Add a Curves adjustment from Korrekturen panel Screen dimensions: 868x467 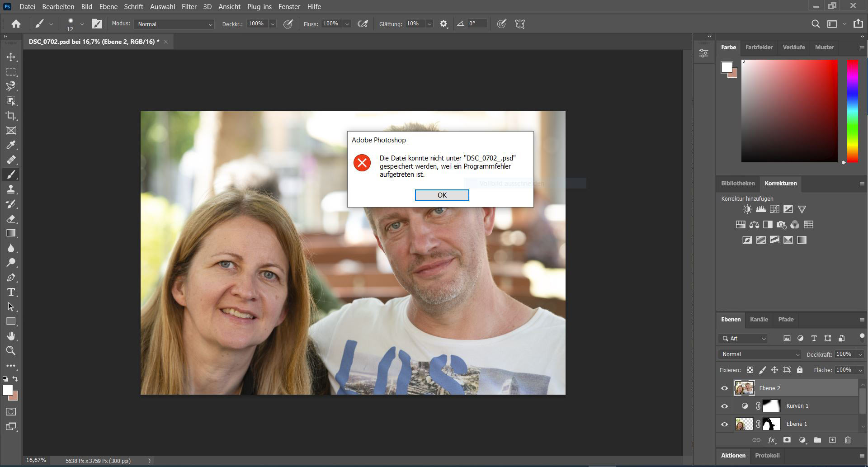(774, 209)
